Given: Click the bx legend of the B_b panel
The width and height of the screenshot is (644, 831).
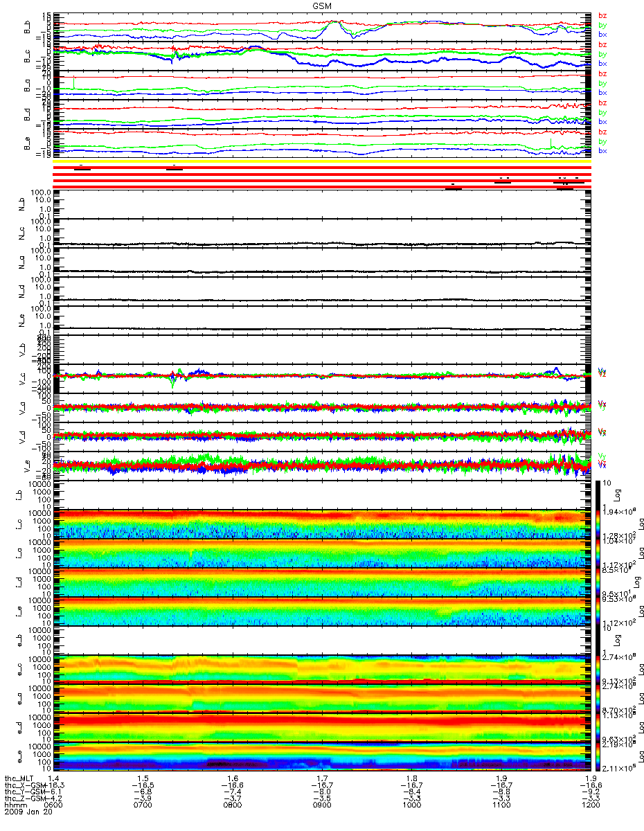Looking at the screenshot, I should click(602, 35).
